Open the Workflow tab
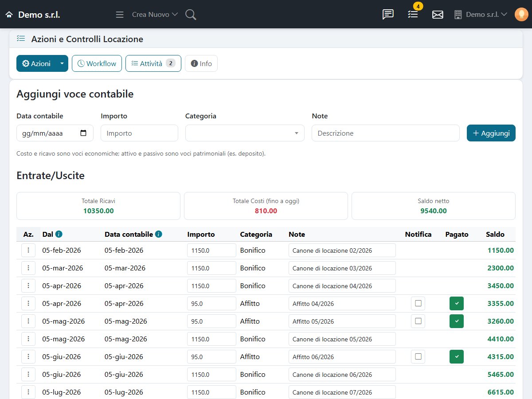 click(97, 63)
